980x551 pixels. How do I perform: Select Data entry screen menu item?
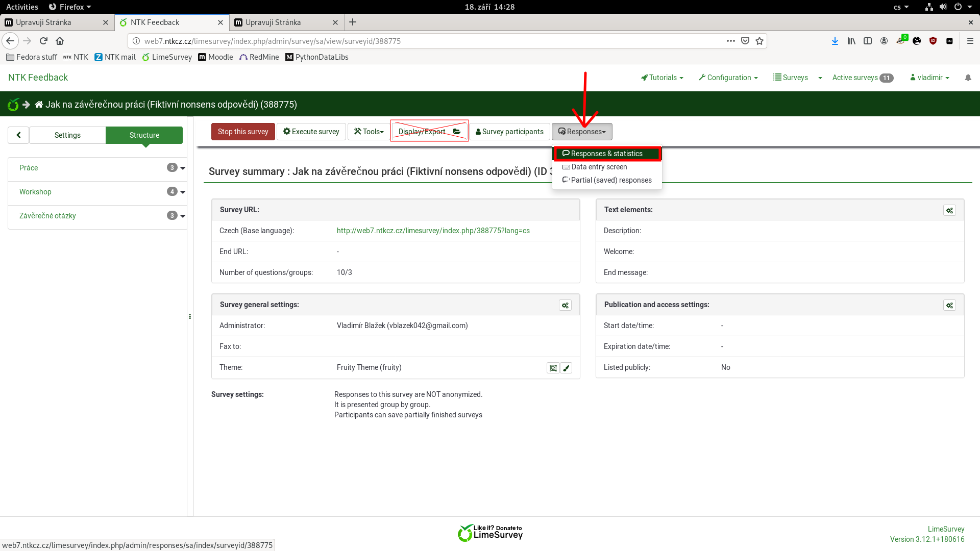point(599,167)
